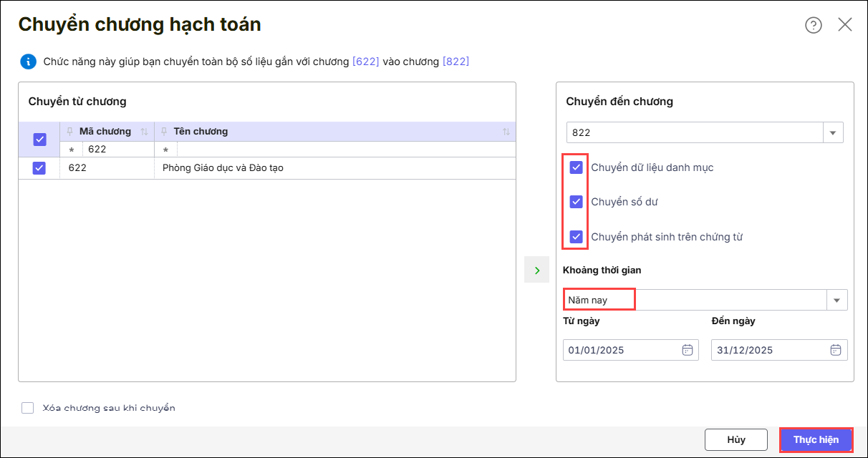
Task: Click the Đến ngày field 31/12/2025
Action: tap(779, 350)
